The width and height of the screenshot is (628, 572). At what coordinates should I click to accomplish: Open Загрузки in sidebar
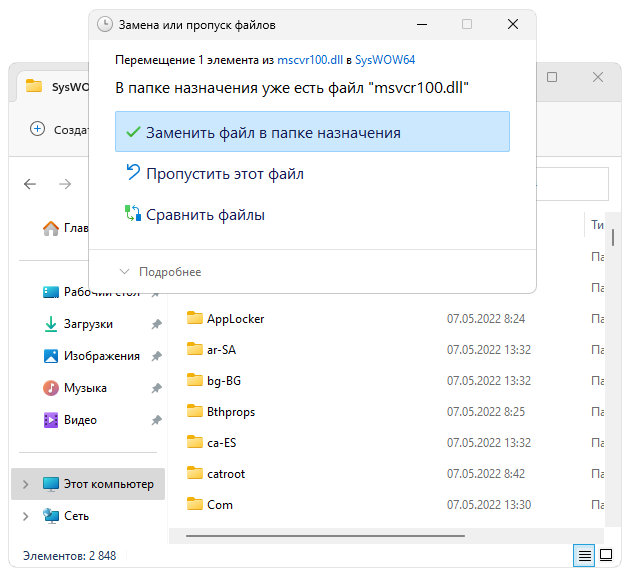click(89, 324)
